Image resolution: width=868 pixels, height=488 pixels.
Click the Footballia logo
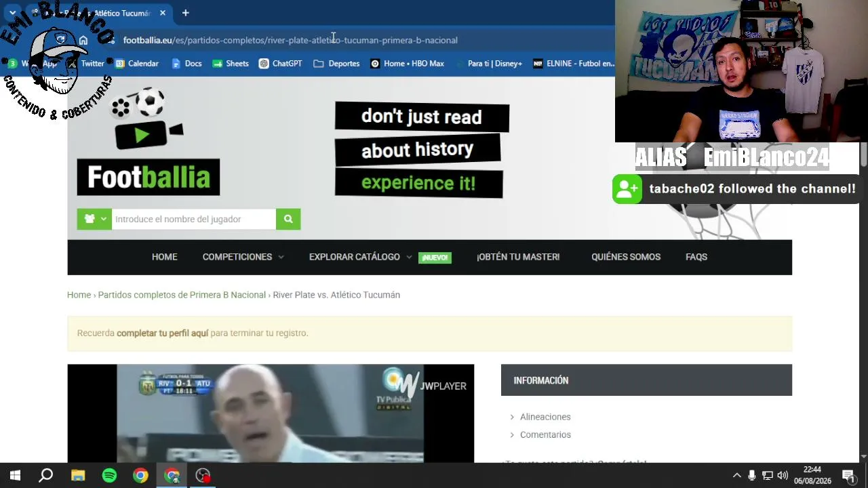click(x=149, y=142)
